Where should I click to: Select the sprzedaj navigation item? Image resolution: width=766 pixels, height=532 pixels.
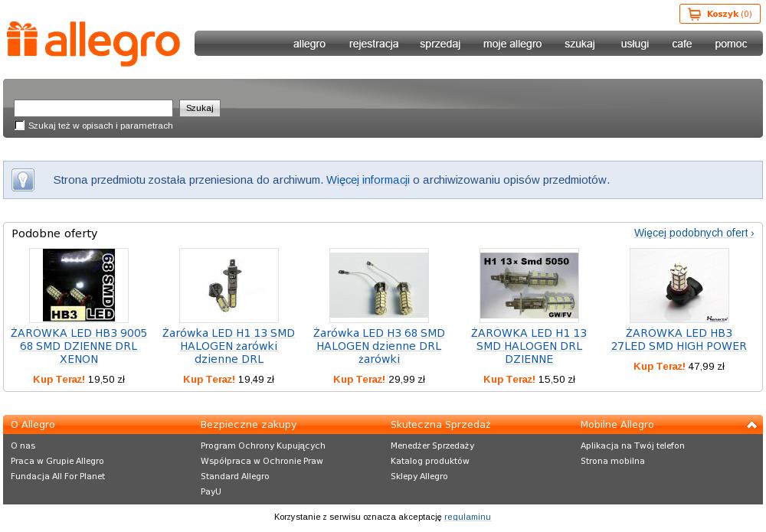[440, 44]
